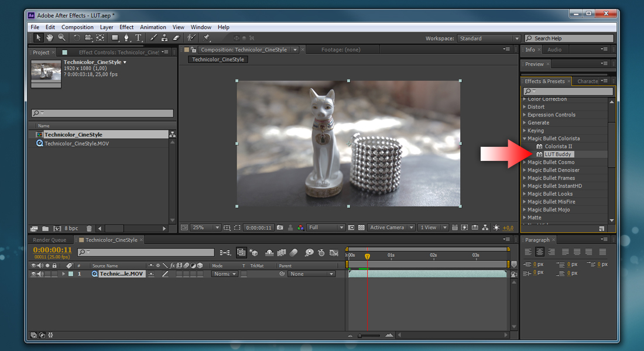Open the Workspace Standard dropdown
Image resolution: width=644 pixels, height=351 pixels.
point(488,39)
